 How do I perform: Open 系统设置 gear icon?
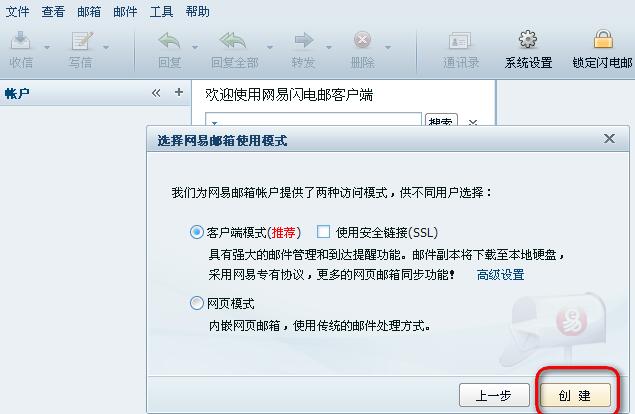tap(528, 39)
